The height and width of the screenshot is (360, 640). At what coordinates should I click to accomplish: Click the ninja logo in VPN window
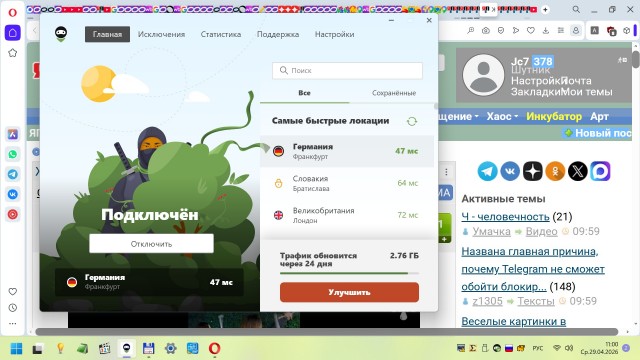(x=61, y=34)
